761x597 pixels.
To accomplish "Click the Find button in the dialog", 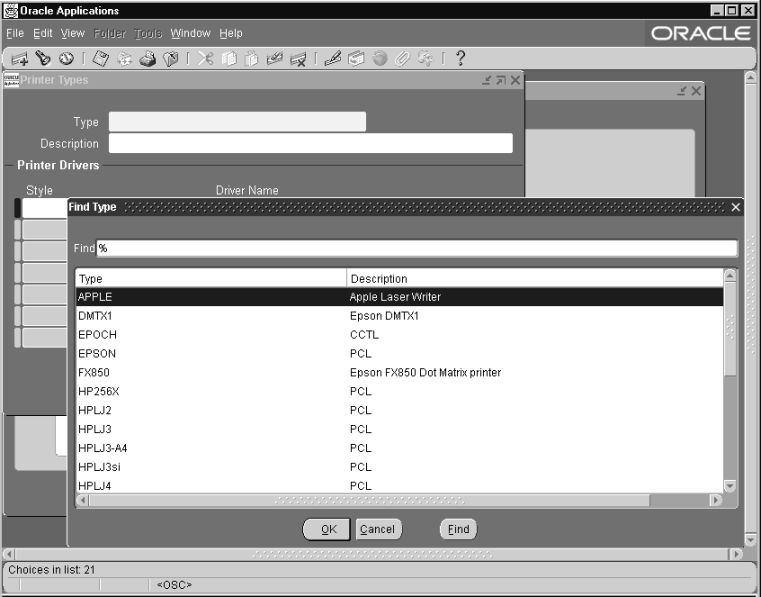I will click(x=458, y=529).
